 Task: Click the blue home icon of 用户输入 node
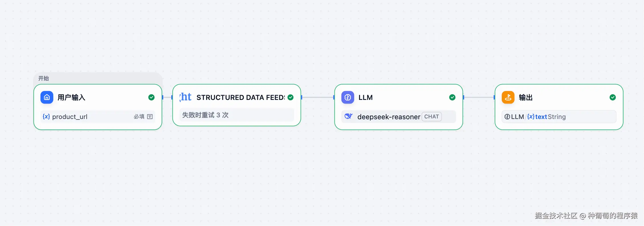47,97
